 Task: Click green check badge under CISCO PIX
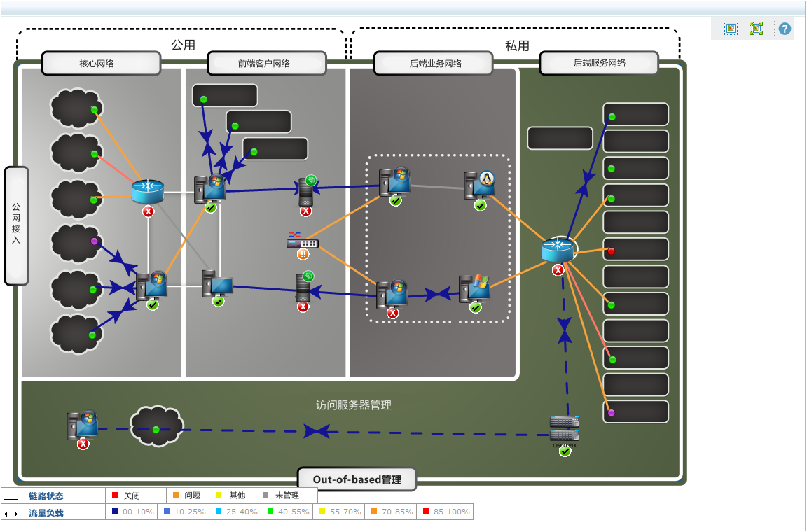[x=565, y=451]
